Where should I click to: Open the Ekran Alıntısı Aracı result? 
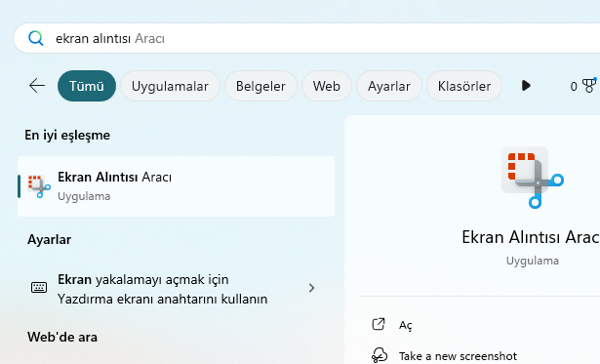click(176, 186)
